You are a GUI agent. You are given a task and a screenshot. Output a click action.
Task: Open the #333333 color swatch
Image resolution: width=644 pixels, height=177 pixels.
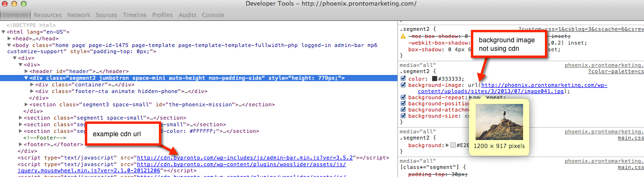434,79
